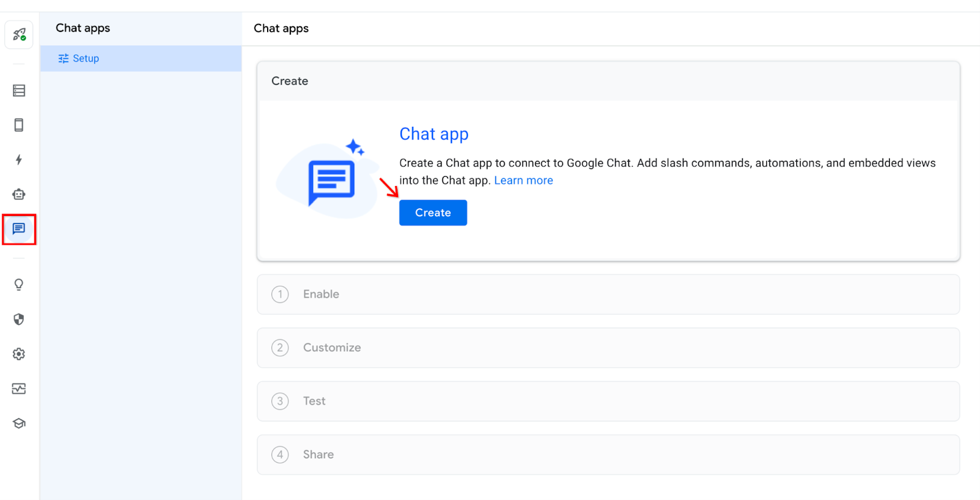Expand the Share step
This screenshot has width=980, height=500.
coord(608,455)
